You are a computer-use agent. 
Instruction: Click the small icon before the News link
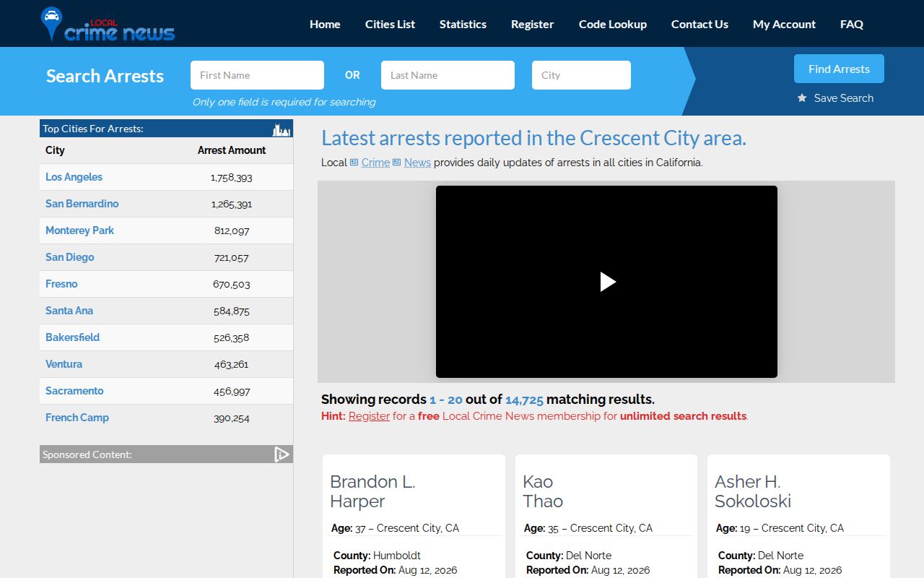[397, 163]
